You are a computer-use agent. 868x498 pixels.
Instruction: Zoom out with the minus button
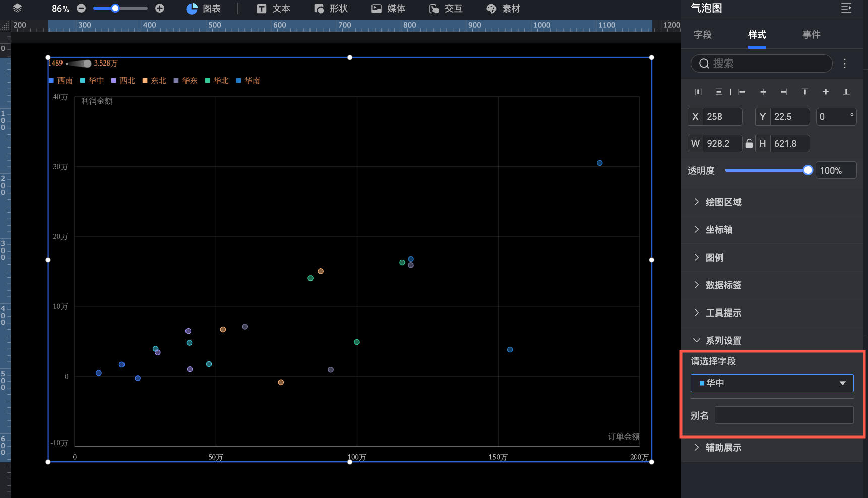click(x=81, y=8)
